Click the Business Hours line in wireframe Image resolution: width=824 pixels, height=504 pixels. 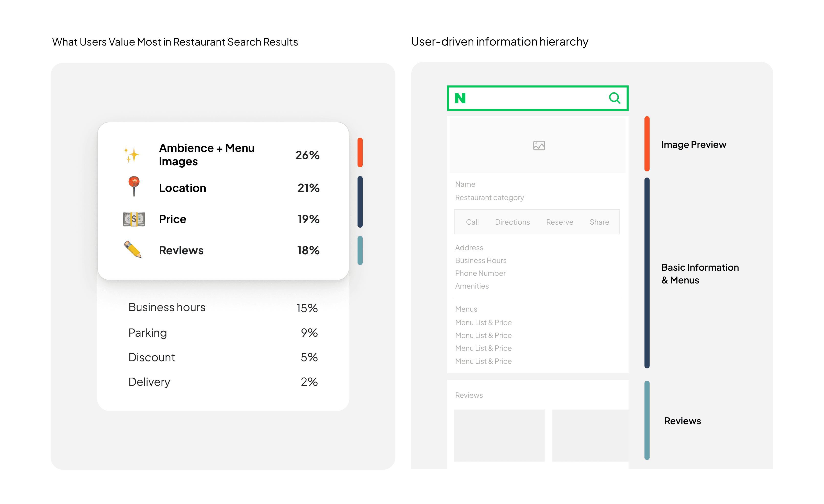(x=481, y=260)
